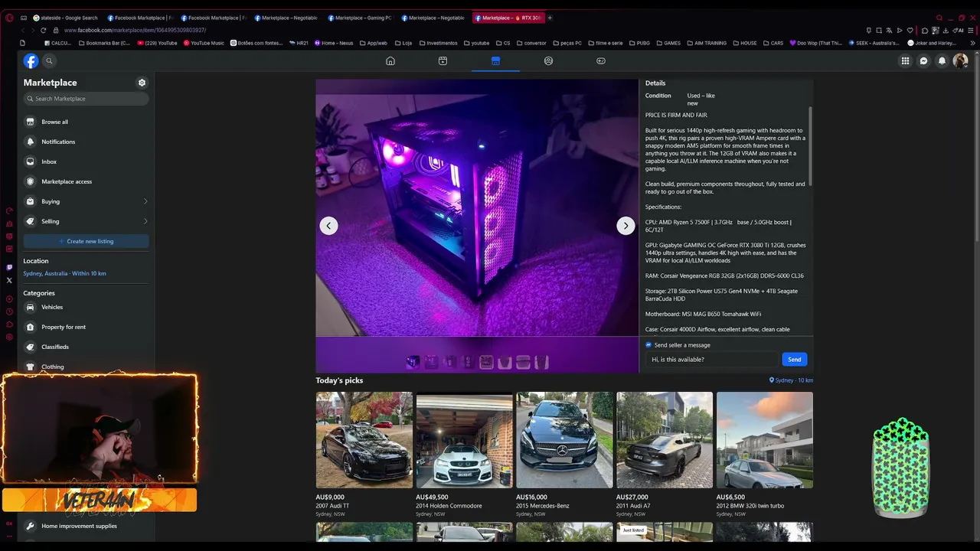Open the 2007 Audi TT listing photo

pos(364,440)
